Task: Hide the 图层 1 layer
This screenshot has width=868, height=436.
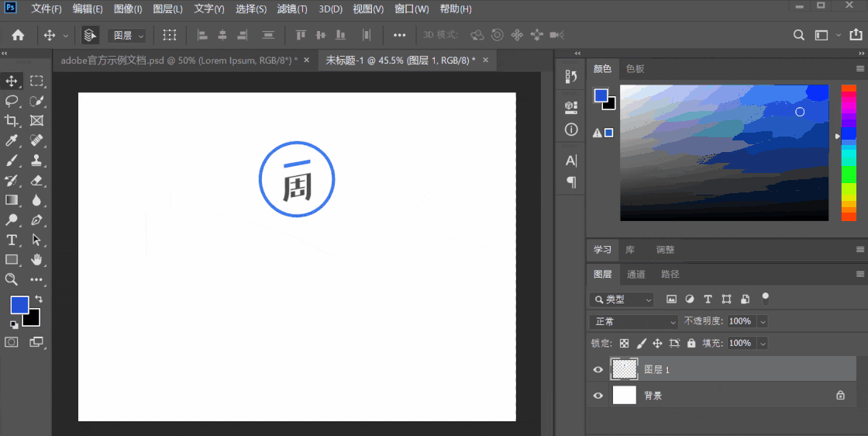Action: (x=598, y=369)
